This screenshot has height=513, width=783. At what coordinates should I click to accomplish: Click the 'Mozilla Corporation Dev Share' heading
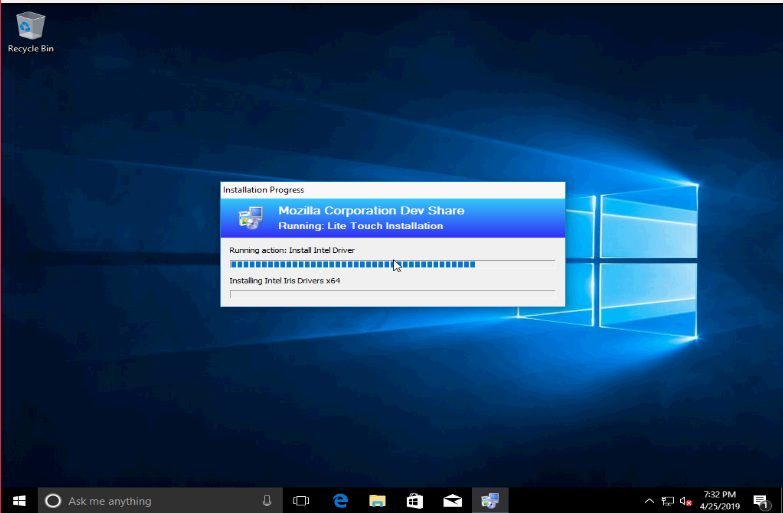pos(371,210)
